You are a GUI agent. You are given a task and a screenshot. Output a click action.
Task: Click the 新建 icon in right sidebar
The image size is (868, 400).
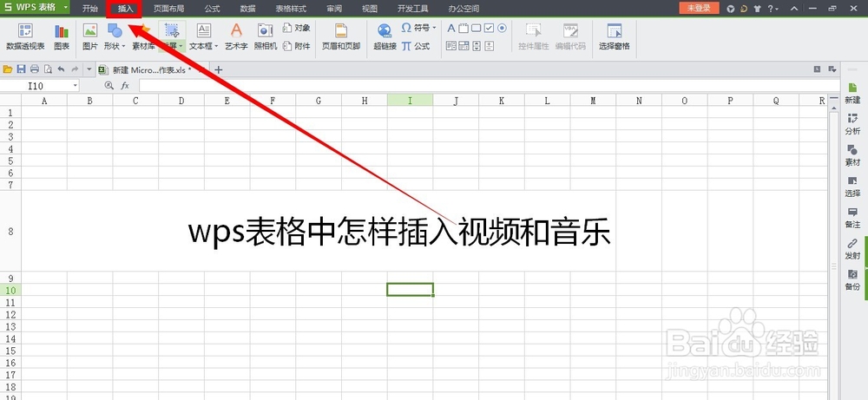click(x=852, y=93)
